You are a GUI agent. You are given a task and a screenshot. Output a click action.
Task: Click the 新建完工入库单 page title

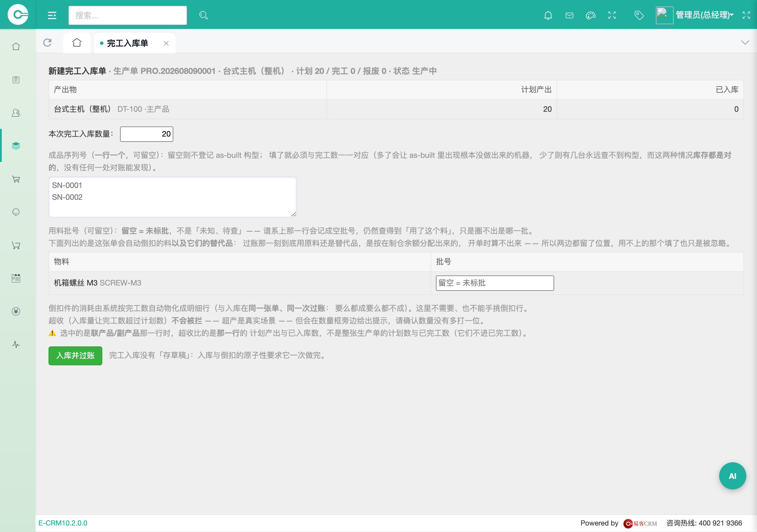tap(77, 71)
